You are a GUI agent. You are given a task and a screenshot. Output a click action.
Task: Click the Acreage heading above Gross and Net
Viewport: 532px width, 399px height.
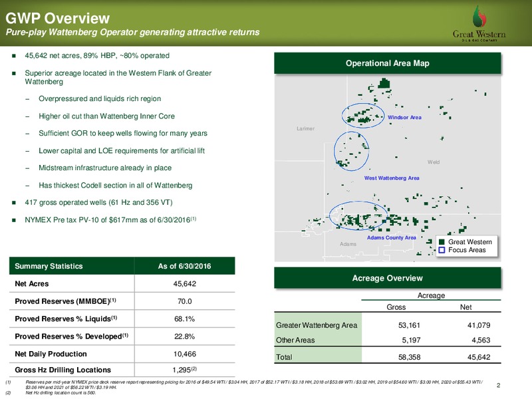pos(431,295)
